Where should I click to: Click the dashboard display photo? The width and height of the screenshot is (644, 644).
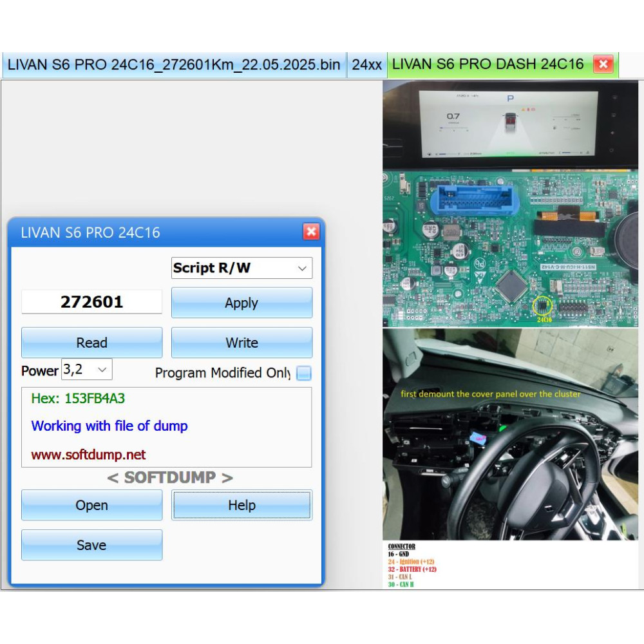tap(511, 125)
